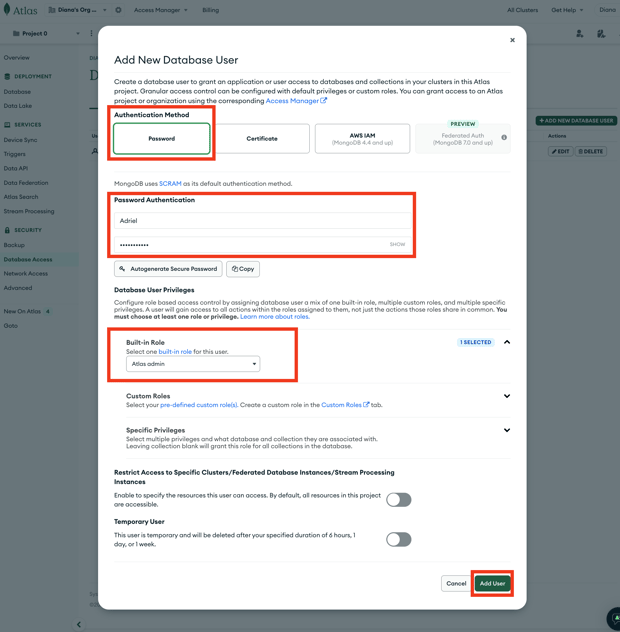Expand the Specific Privileges section
The image size is (620, 632).
tap(507, 430)
